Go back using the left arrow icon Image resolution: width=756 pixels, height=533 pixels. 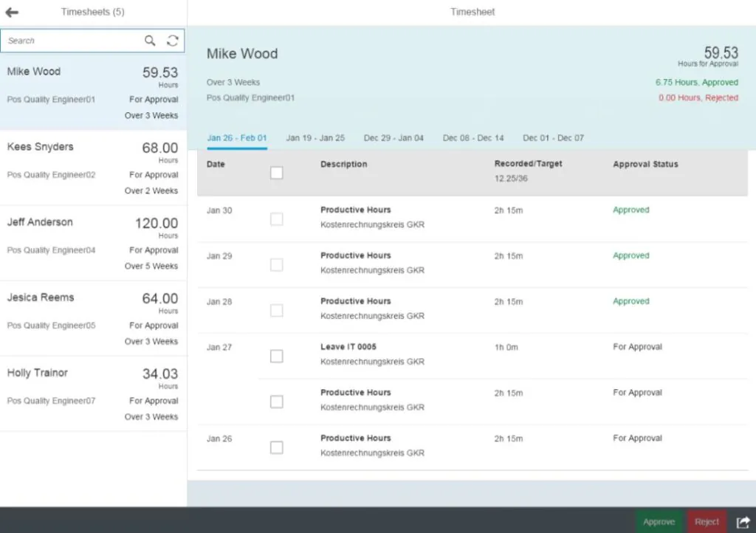[12, 12]
